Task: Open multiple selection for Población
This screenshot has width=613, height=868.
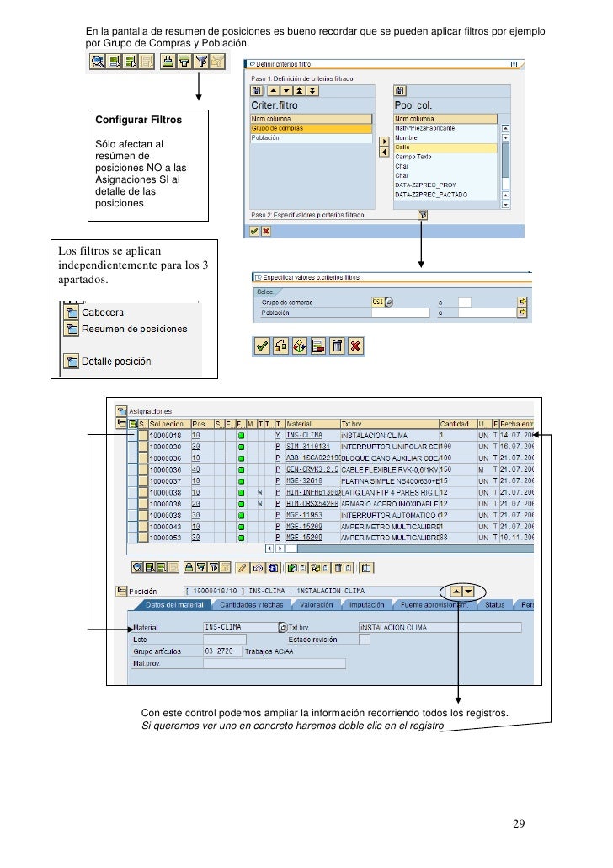Action: tap(522, 313)
